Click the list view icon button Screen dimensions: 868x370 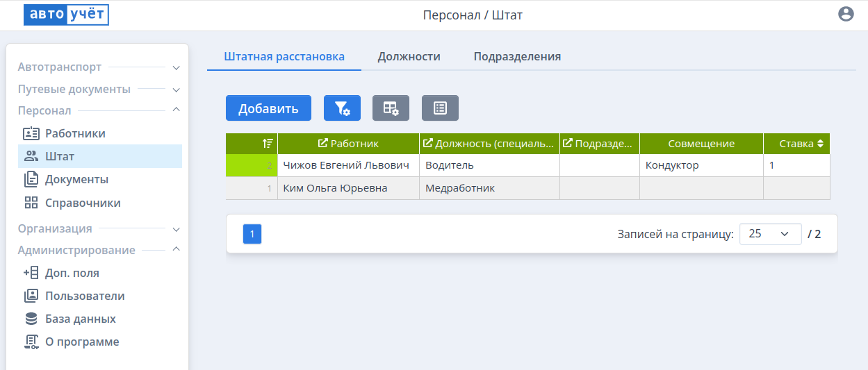pyautogui.click(x=440, y=108)
